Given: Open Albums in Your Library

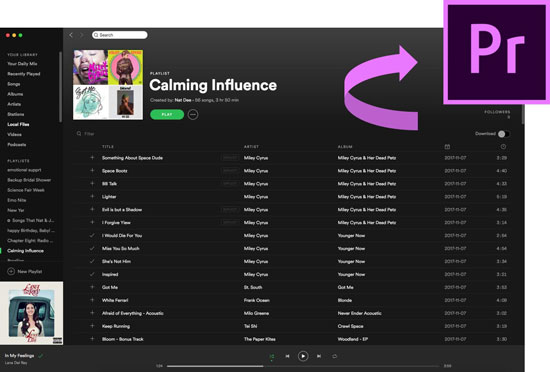Looking at the screenshot, I should 15,94.
